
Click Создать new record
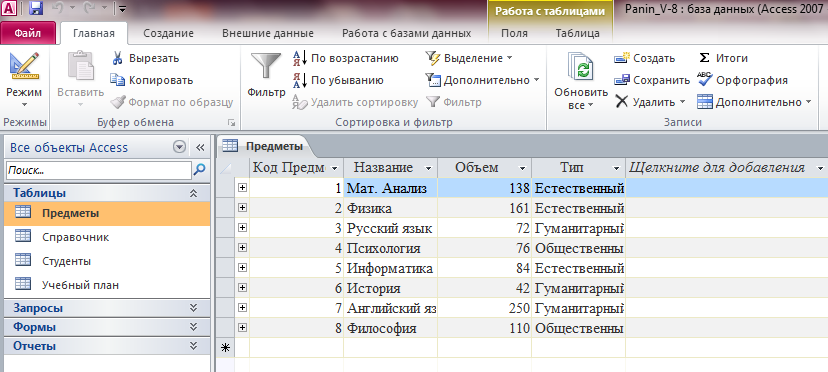(645, 58)
